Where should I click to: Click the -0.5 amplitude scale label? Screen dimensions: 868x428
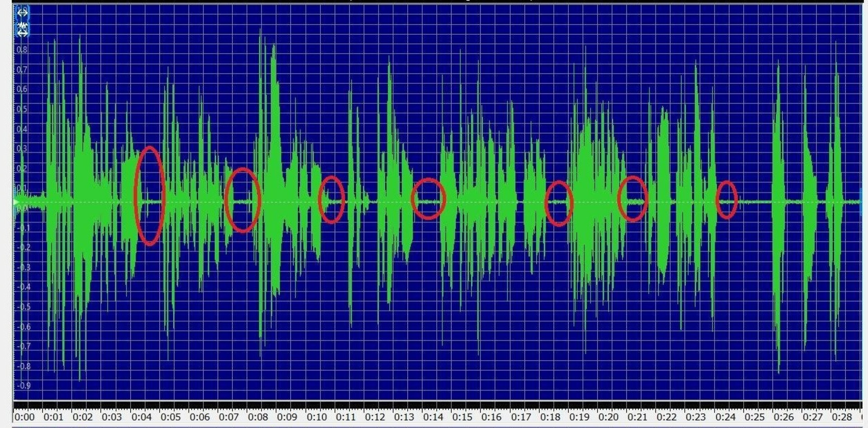pyautogui.click(x=24, y=307)
